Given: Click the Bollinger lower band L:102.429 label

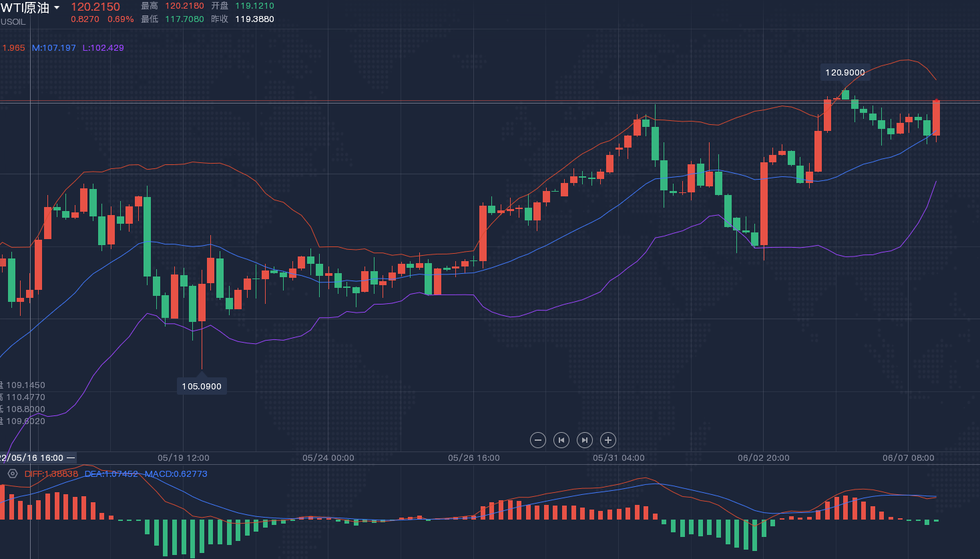Looking at the screenshot, I should (103, 48).
